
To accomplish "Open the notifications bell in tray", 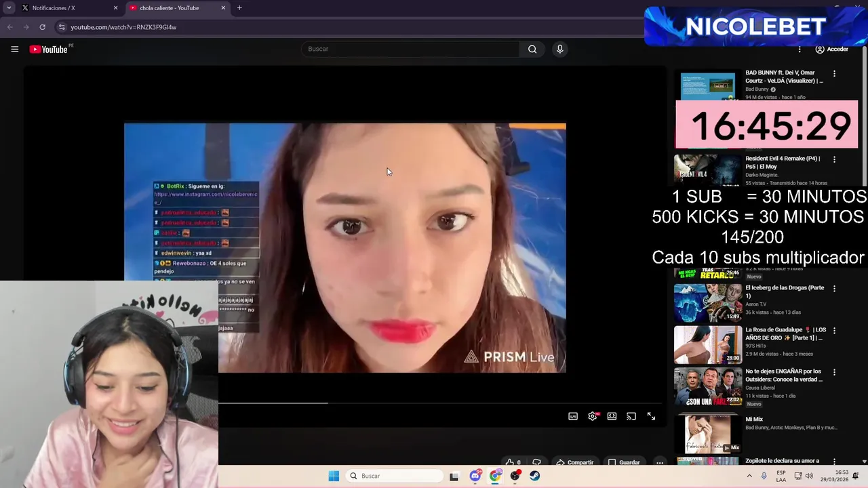I will point(856,476).
